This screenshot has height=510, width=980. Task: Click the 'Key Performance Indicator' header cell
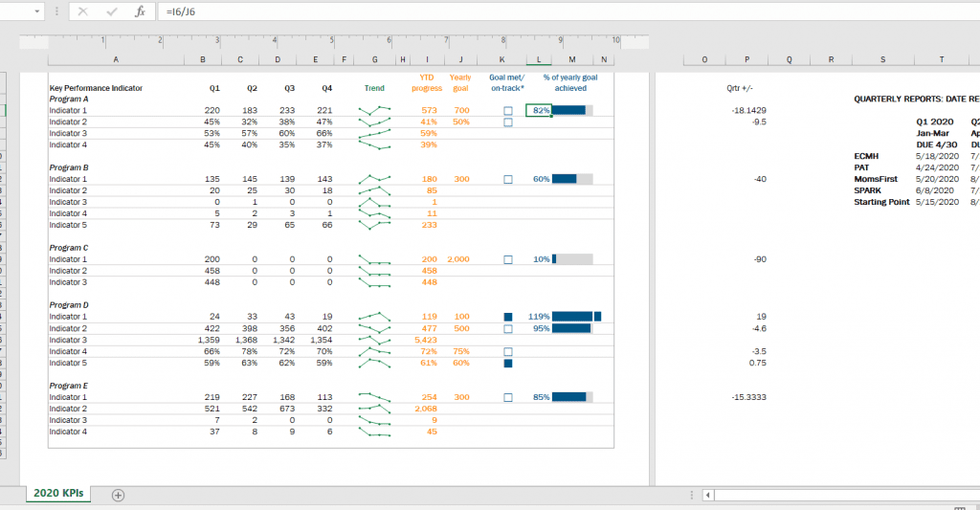[x=96, y=88]
